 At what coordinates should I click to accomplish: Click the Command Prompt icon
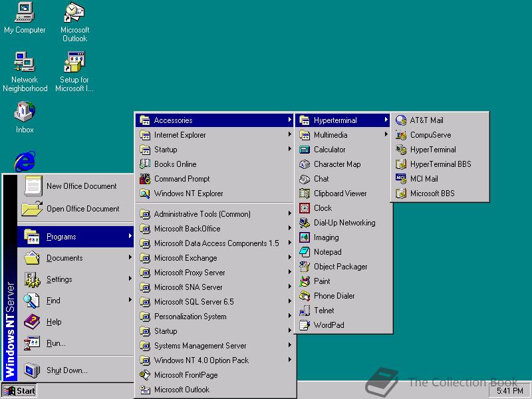(x=145, y=178)
